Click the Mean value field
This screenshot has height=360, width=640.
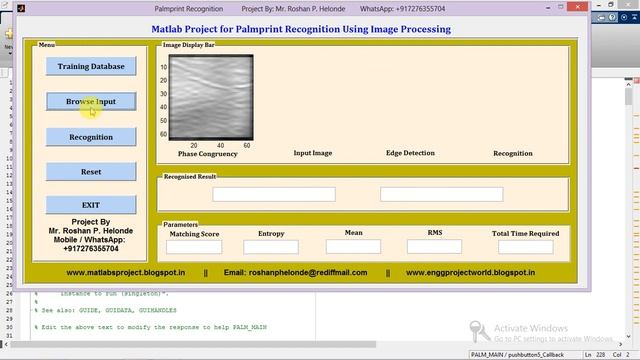point(353,247)
